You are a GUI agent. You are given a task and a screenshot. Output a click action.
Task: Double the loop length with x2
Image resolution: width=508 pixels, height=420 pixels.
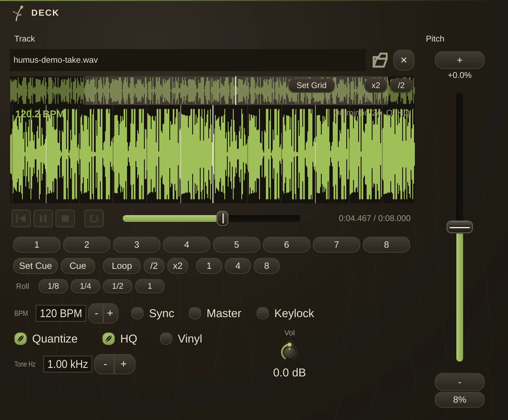pyautogui.click(x=178, y=266)
